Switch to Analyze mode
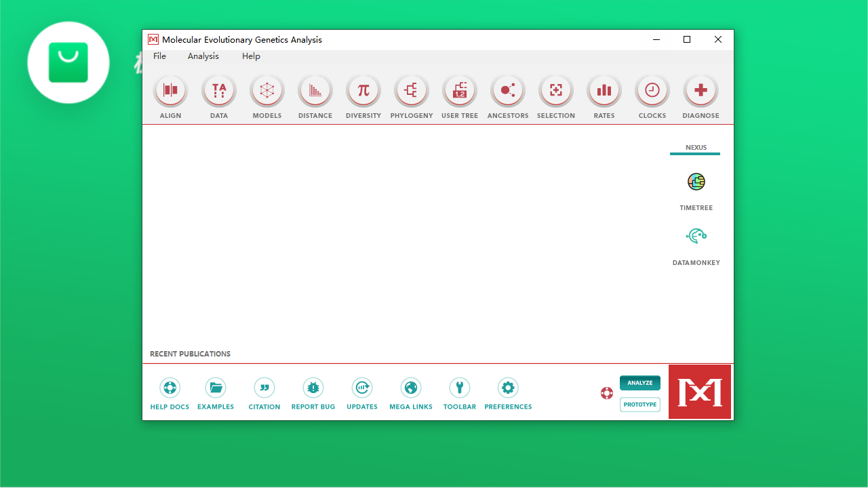 (639, 383)
